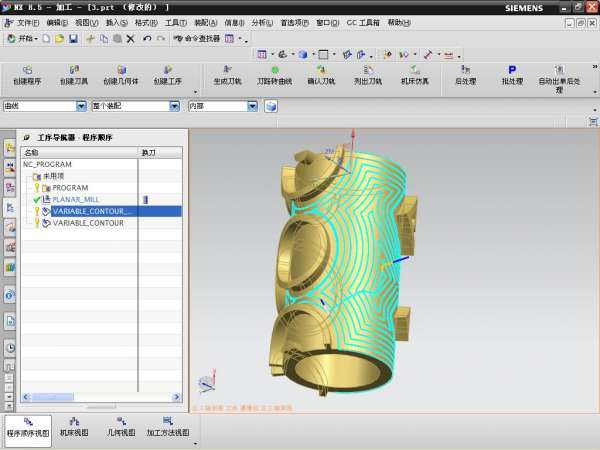Select the PLANAR_MILL operation
Image resolution: width=600 pixels, height=450 pixels.
coord(75,199)
